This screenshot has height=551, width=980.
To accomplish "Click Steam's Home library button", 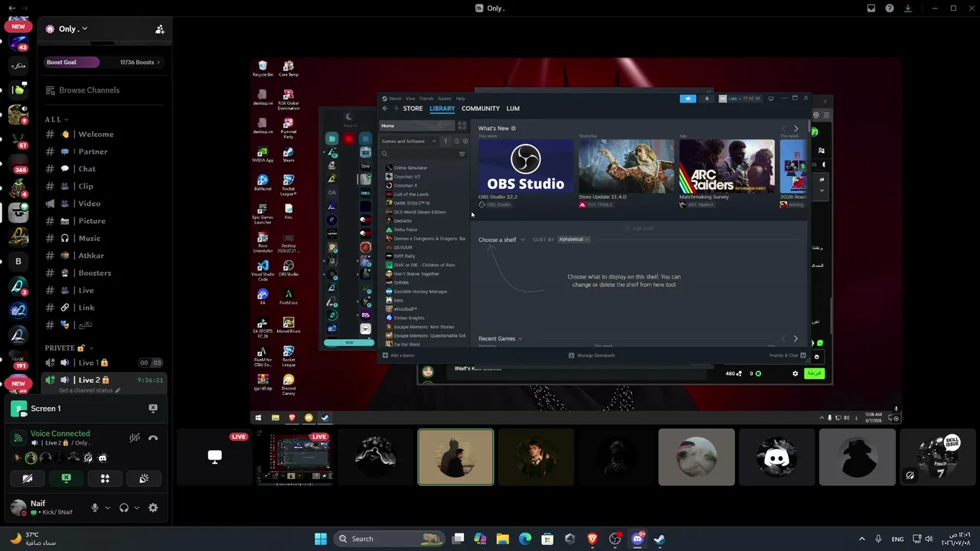I will point(418,126).
